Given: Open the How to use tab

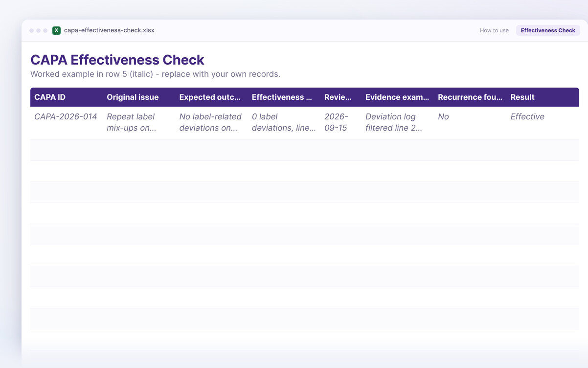Looking at the screenshot, I should point(494,30).
